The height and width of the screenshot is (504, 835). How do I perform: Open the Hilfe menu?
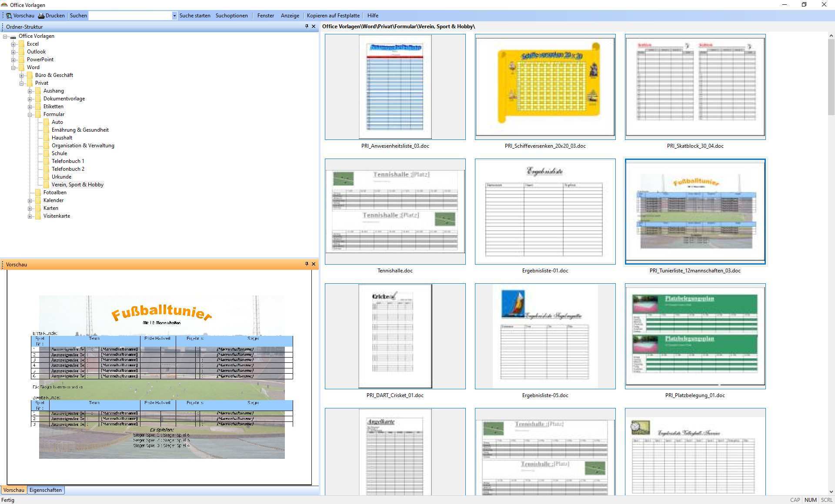[x=373, y=16]
